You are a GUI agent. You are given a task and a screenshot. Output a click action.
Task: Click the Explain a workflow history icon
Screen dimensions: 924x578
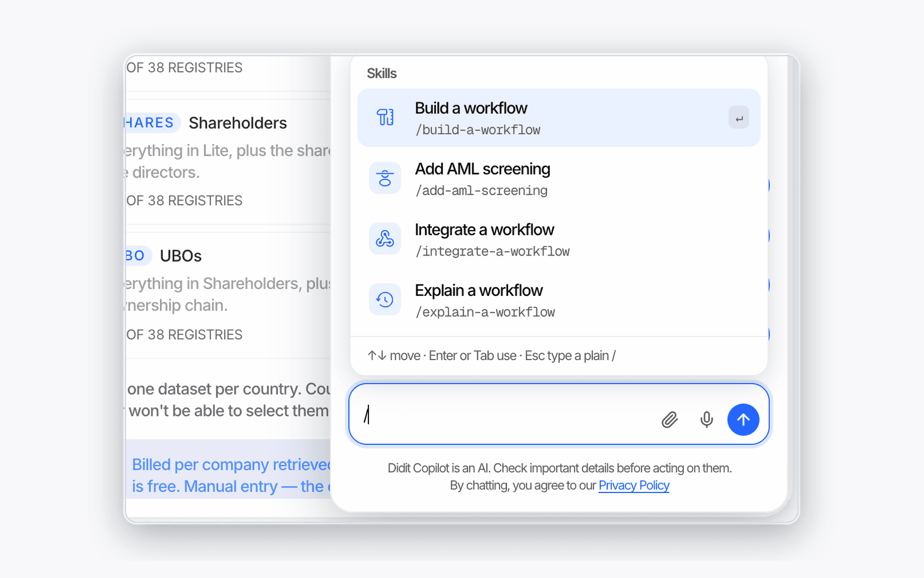[x=385, y=299]
